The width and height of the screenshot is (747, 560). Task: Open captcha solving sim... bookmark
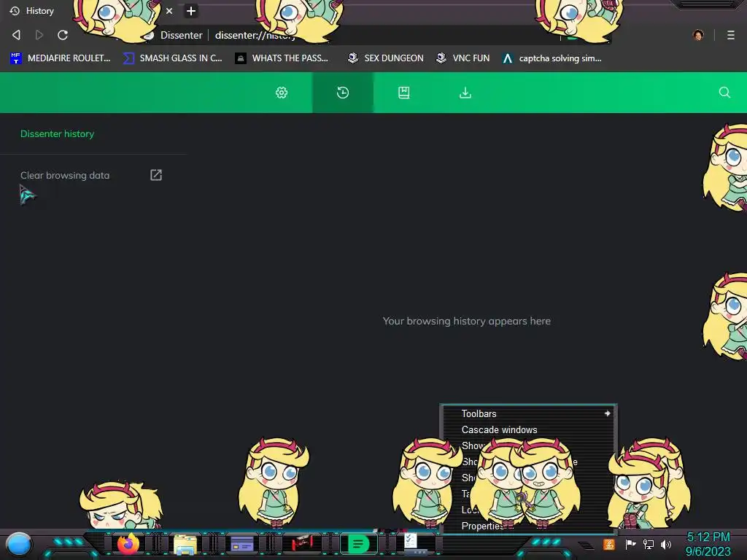(x=551, y=58)
